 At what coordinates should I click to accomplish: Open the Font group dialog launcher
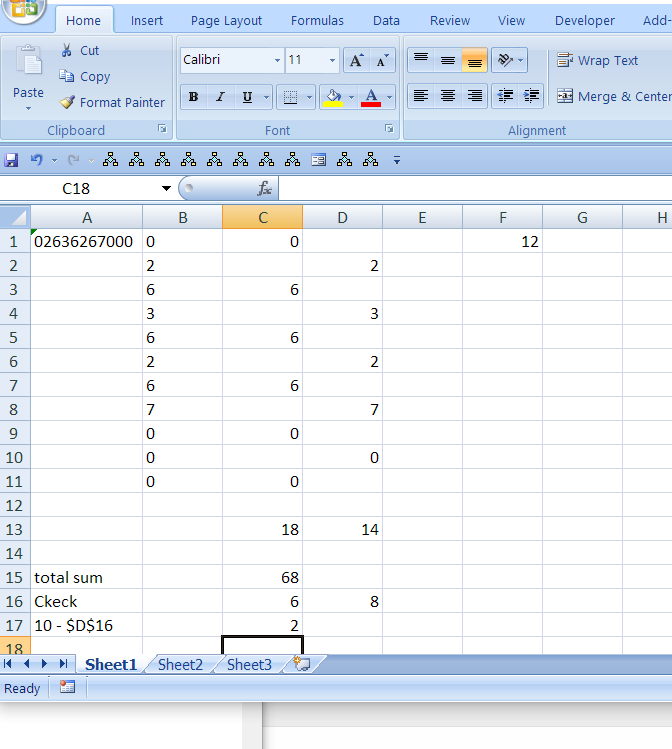[x=389, y=128]
